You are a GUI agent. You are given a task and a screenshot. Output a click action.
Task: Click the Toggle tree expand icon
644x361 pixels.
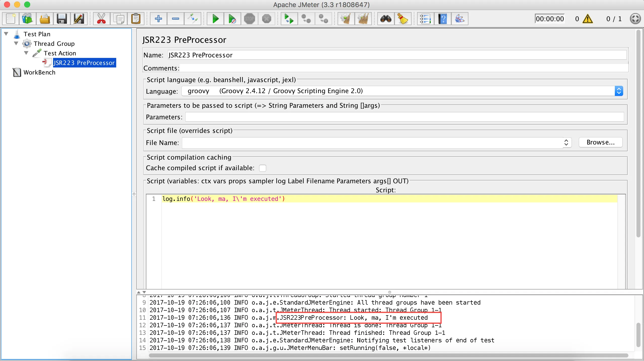tap(192, 19)
